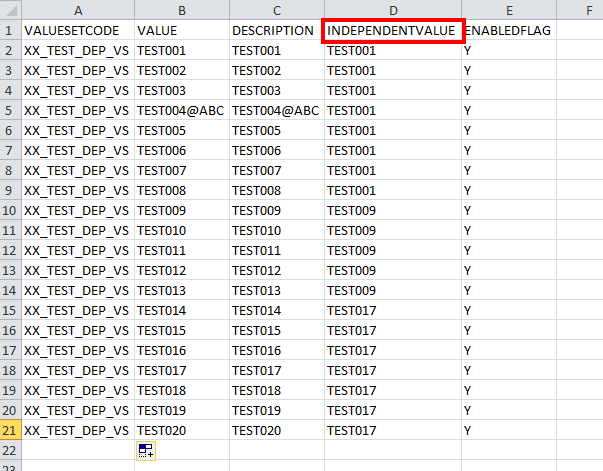603x471 pixels.
Task: Click the Auto Fill Options icon
Action: tap(146, 451)
